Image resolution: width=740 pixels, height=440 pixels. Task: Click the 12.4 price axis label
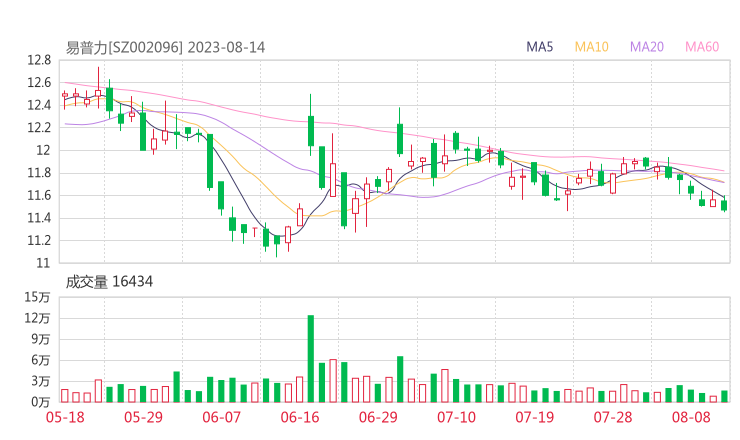tap(39, 105)
